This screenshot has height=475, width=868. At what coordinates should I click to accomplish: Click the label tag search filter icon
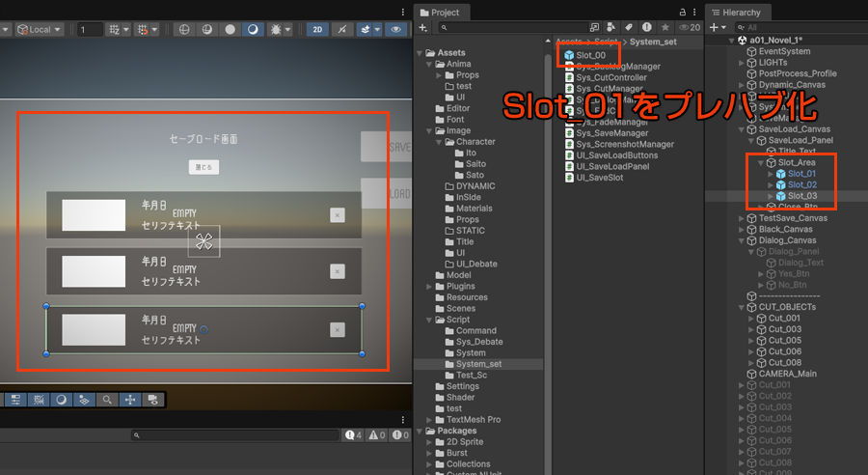(628, 28)
